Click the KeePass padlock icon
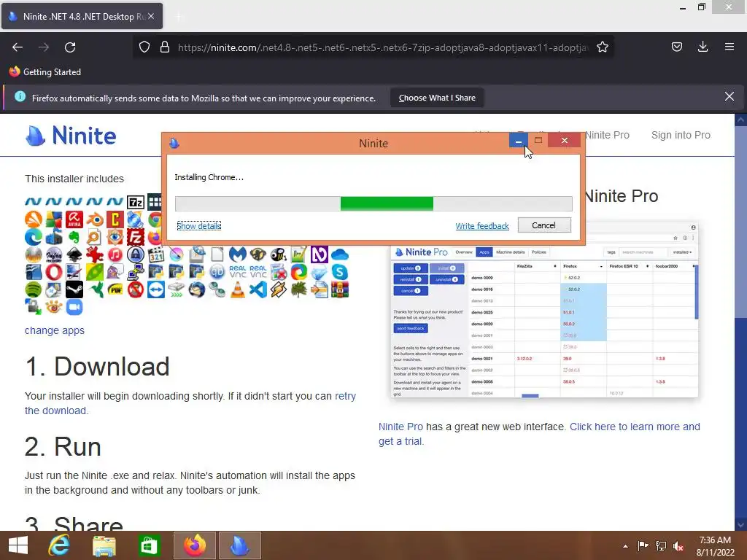This screenshot has height=560, width=747. click(135, 254)
